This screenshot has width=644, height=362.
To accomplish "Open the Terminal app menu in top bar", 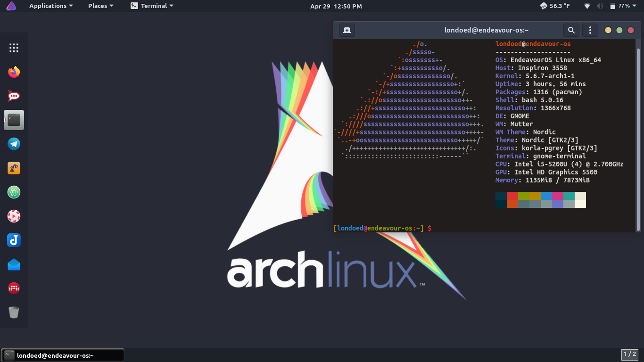I will coord(152,6).
